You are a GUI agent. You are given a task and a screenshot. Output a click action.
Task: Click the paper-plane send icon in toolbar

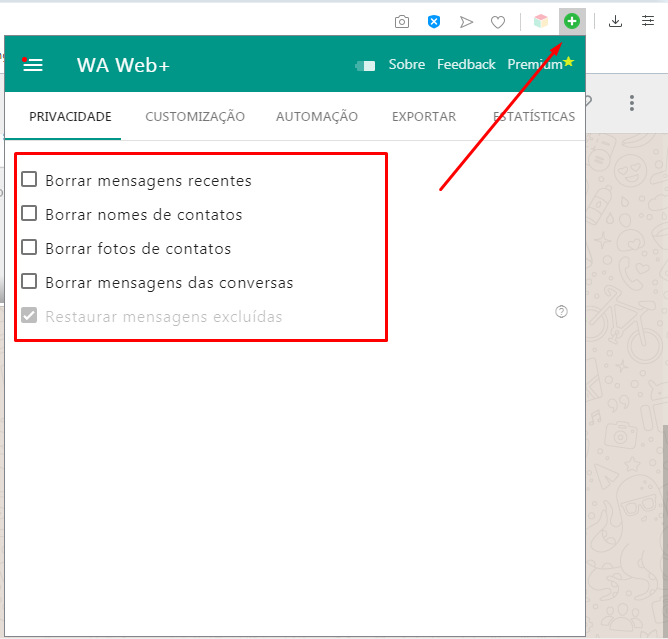(466, 21)
